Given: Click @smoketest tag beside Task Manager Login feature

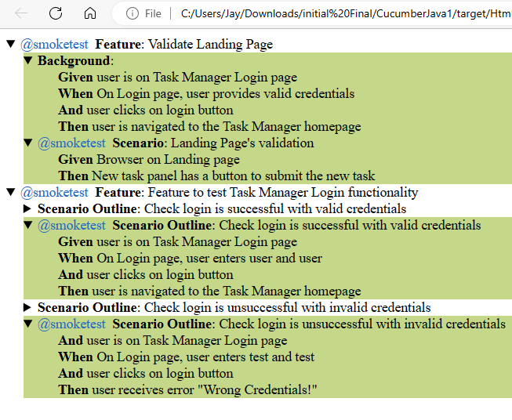Looking at the screenshot, I should 54,193.
